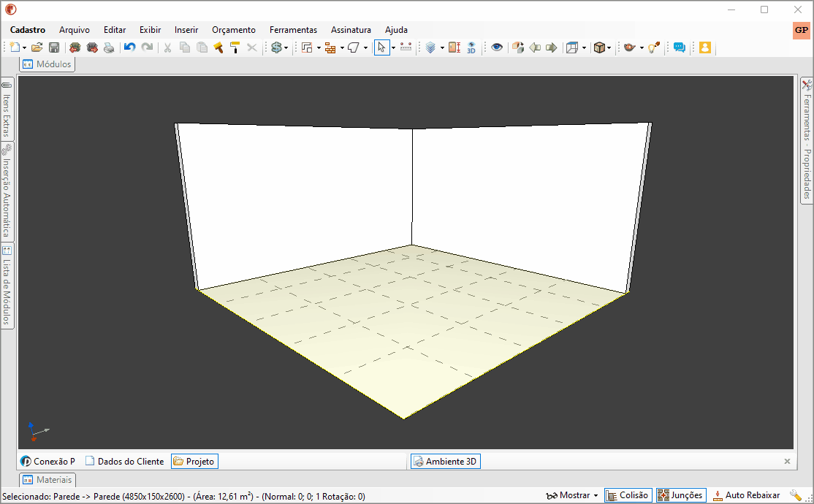Click the export icon with red right arrow
The image size is (814, 504).
pos(92,47)
